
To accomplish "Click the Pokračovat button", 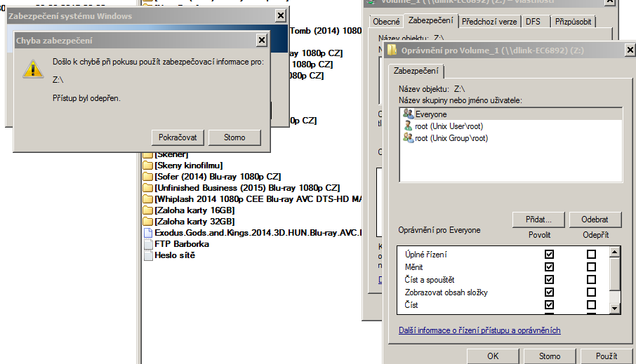I will [178, 137].
